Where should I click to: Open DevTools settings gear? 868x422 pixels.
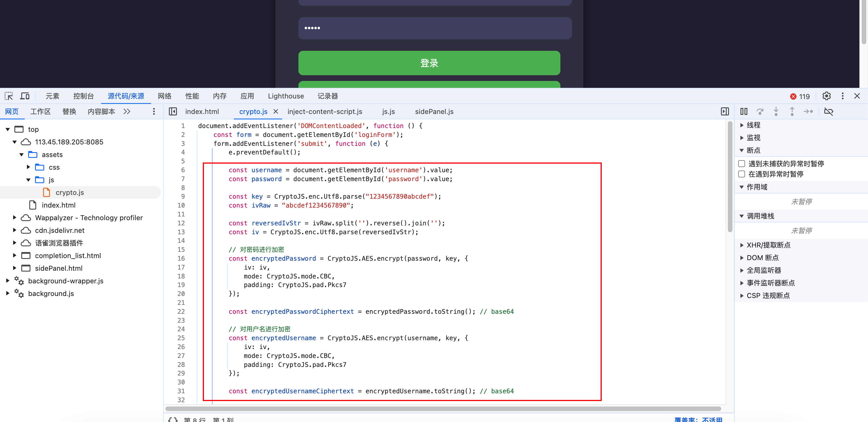coord(826,96)
